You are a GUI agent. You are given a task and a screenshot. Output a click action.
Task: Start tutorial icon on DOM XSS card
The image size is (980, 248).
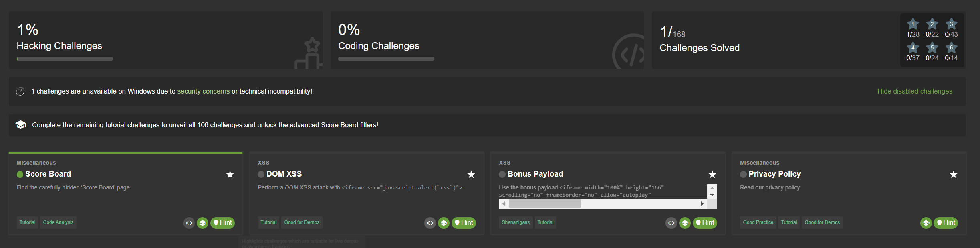(444, 223)
